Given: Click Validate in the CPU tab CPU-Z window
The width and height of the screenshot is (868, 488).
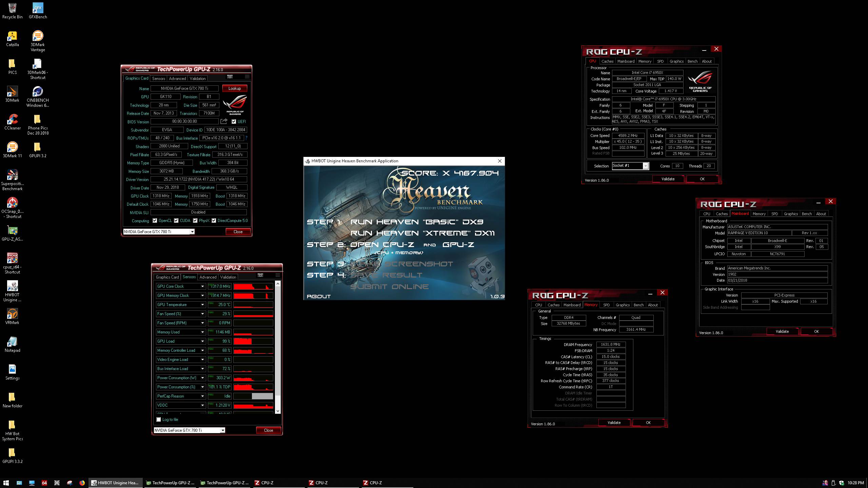Looking at the screenshot, I should pos(668,179).
